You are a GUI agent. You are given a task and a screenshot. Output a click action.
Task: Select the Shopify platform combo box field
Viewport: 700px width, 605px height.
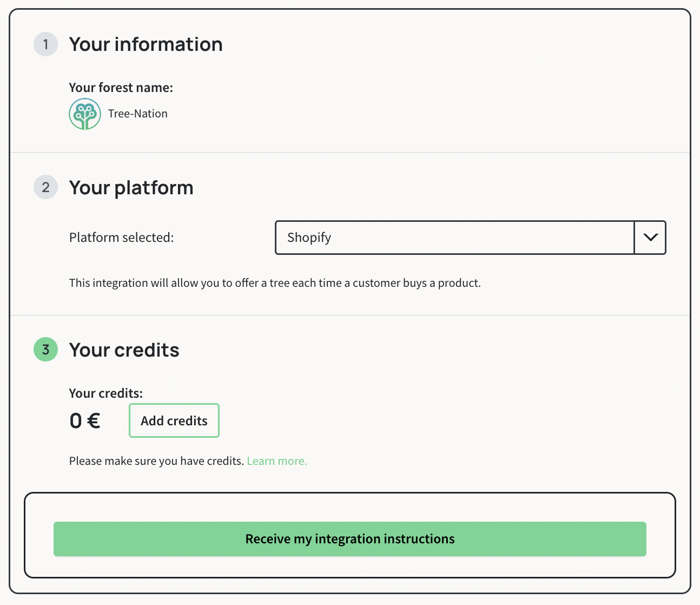coord(471,238)
